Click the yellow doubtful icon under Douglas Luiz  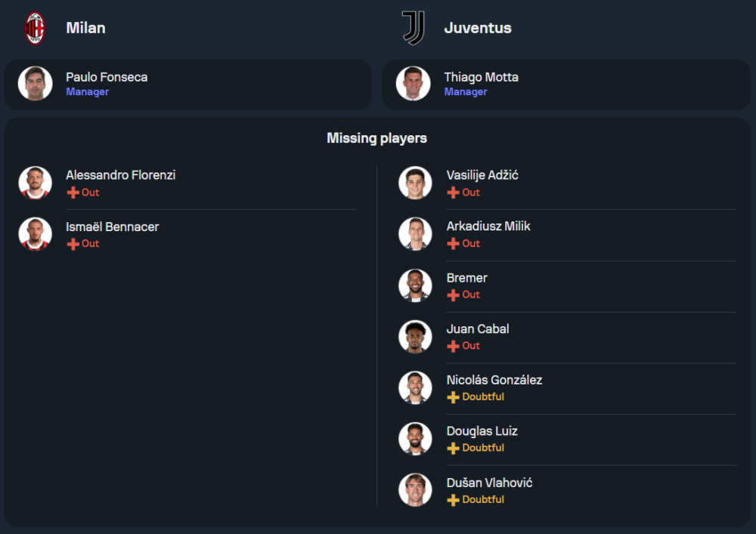pyautogui.click(x=453, y=449)
